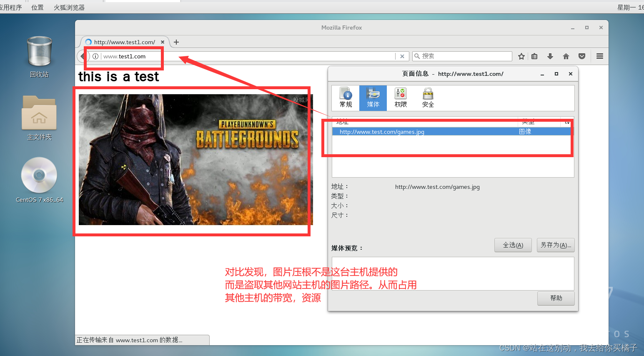Switch to the Media (媒体) tab
The width and height of the screenshot is (644, 356).
pos(373,98)
